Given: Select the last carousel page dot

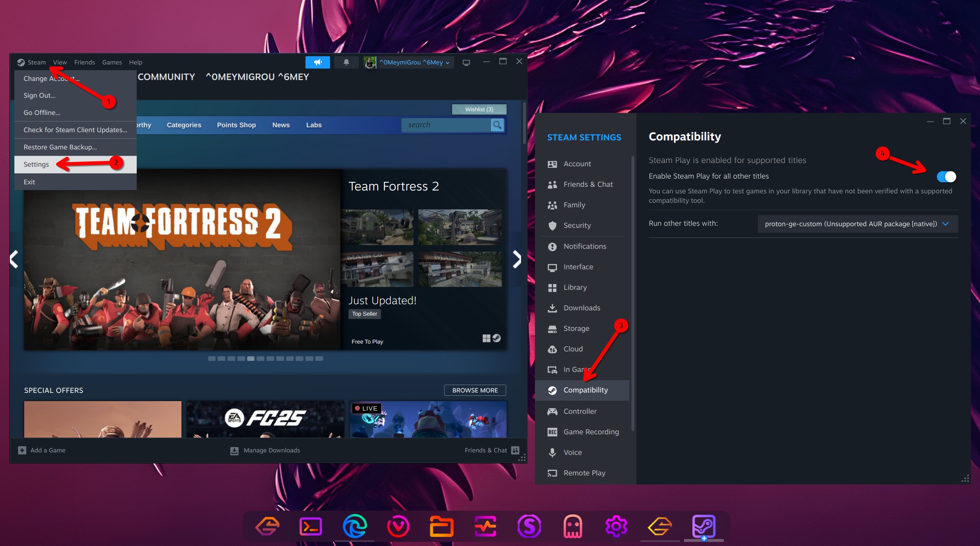Looking at the screenshot, I should (x=319, y=358).
